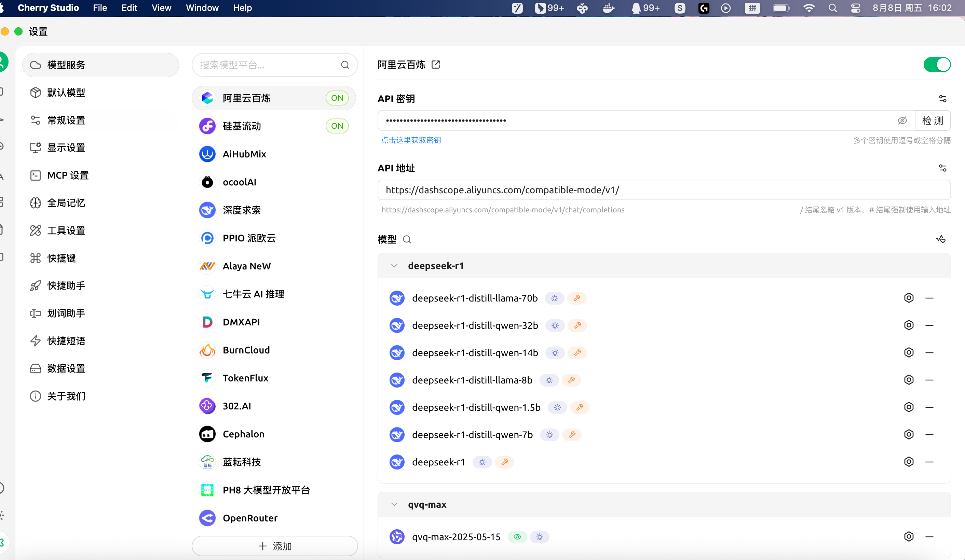Click the model health check icon

click(940, 239)
